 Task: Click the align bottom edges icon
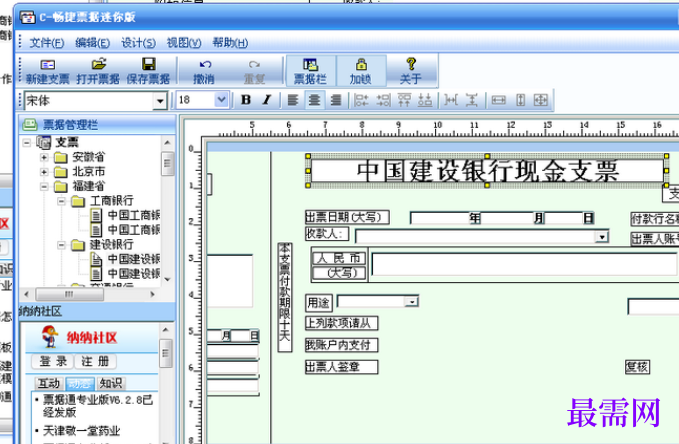(x=425, y=100)
